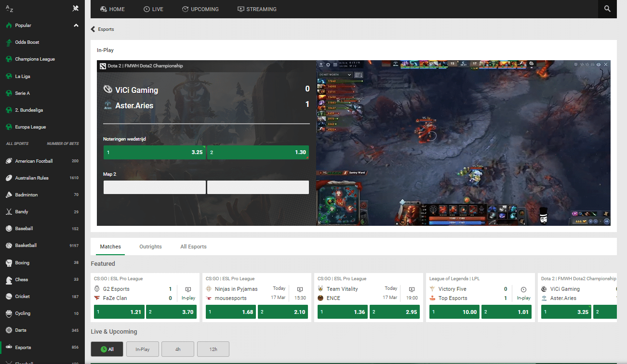This screenshot has width=627, height=364.
Task: Filter matches starting within 4h
Action: [x=178, y=349]
